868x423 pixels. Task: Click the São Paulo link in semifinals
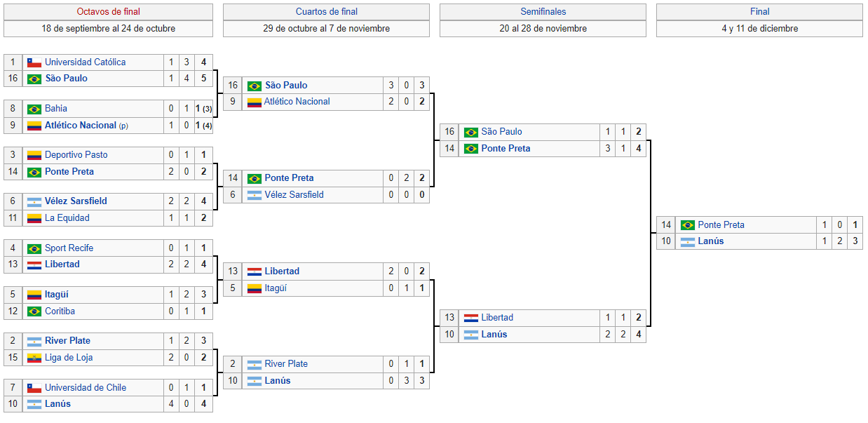pyautogui.click(x=502, y=132)
